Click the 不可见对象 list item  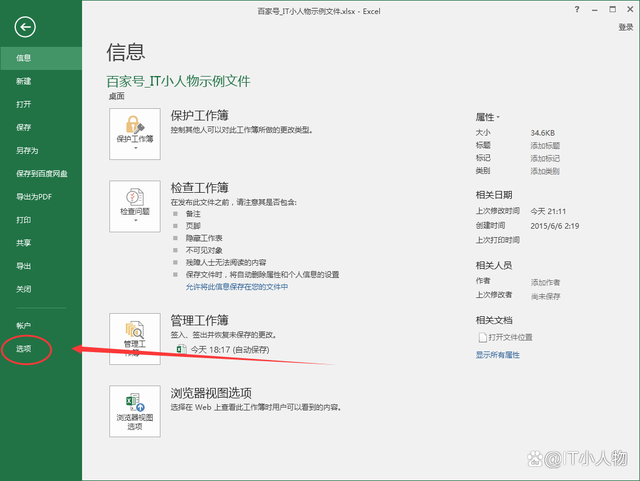204,250
